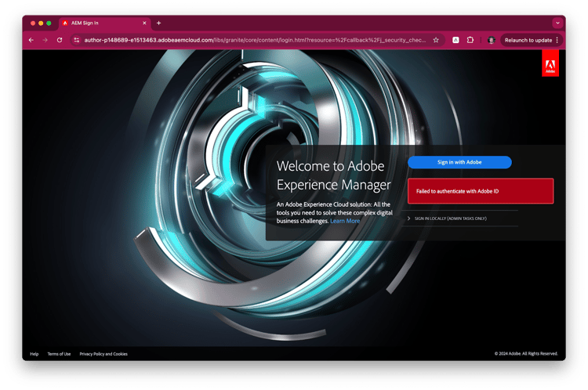This screenshot has height=390, width=588.
Task: Close the AEM Sign In tab
Action: point(144,23)
